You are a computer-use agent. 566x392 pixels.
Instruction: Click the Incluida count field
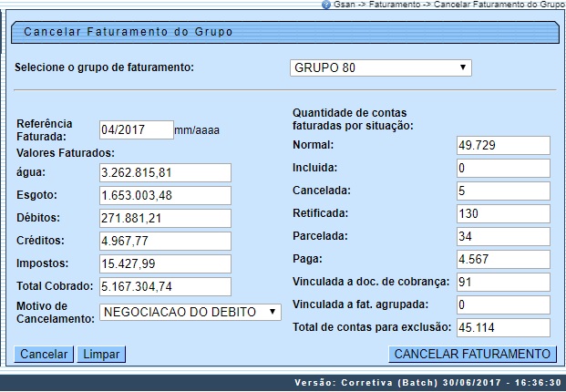[x=503, y=169]
